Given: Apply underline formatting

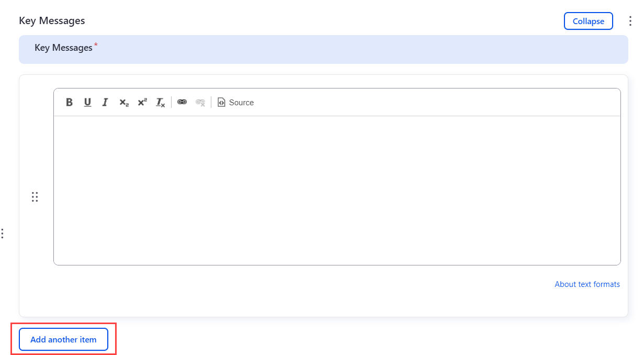Looking at the screenshot, I should 87,103.
